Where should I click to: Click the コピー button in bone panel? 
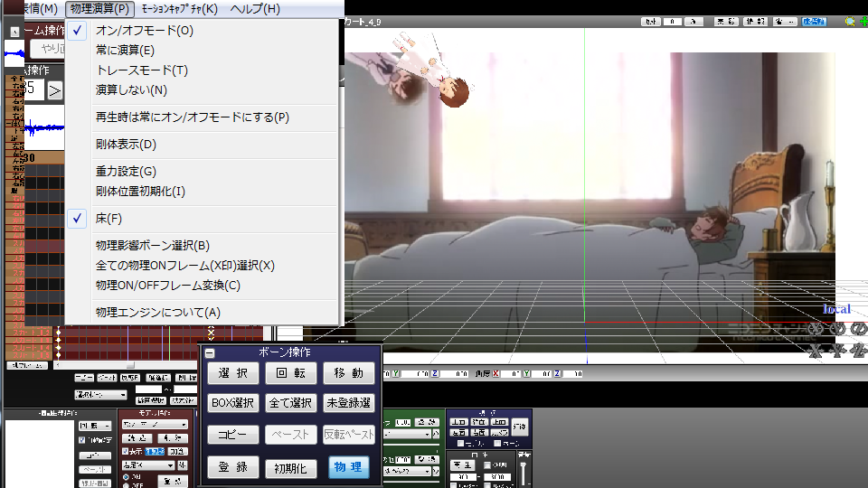click(233, 435)
